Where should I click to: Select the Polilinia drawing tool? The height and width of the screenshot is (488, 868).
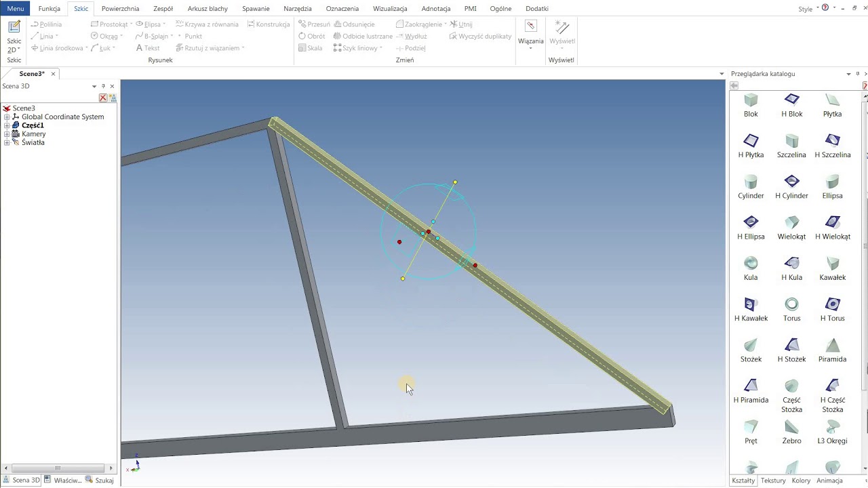[x=46, y=24]
